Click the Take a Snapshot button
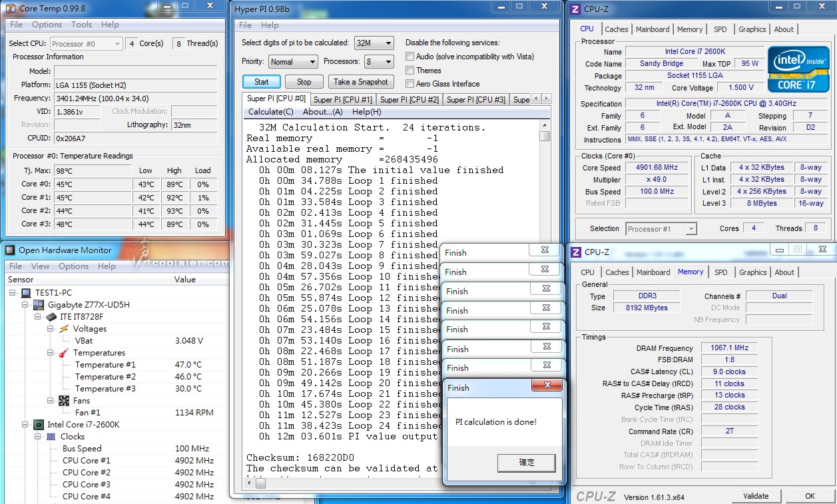This screenshot has width=837, height=504. point(361,82)
